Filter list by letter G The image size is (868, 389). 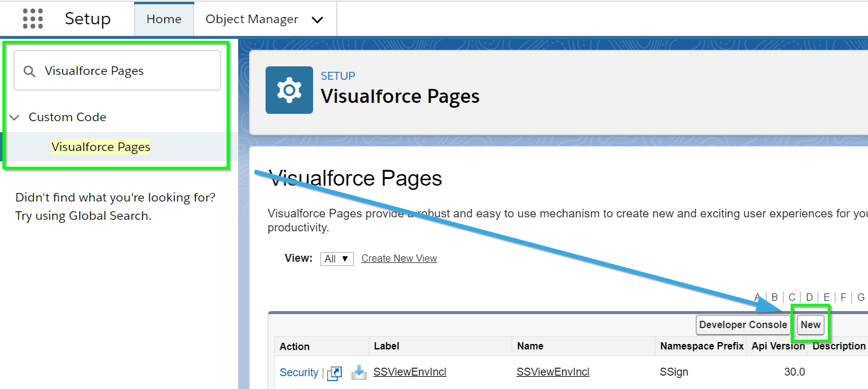pyautogui.click(x=861, y=297)
